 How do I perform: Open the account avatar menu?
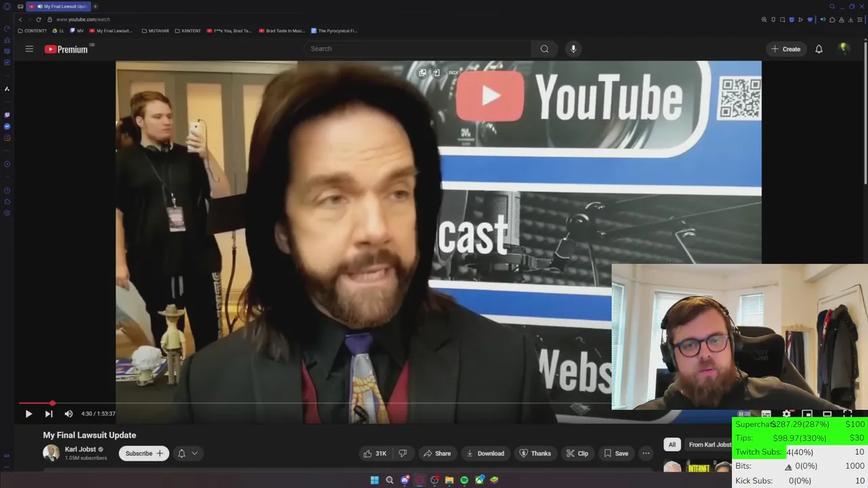844,48
